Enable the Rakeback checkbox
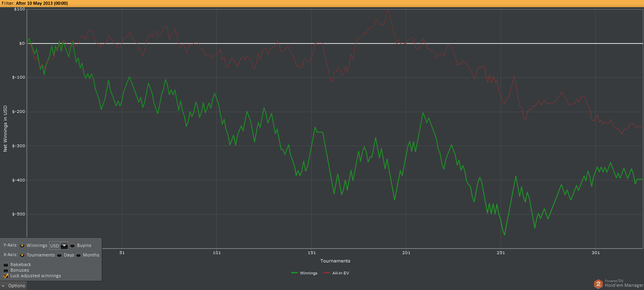This screenshot has height=290, width=644. (6, 265)
